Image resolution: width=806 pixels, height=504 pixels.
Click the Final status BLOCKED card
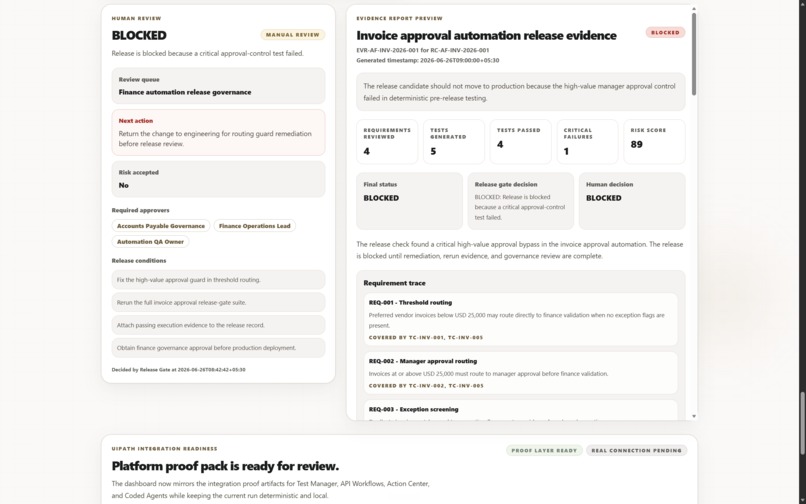click(409, 201)
